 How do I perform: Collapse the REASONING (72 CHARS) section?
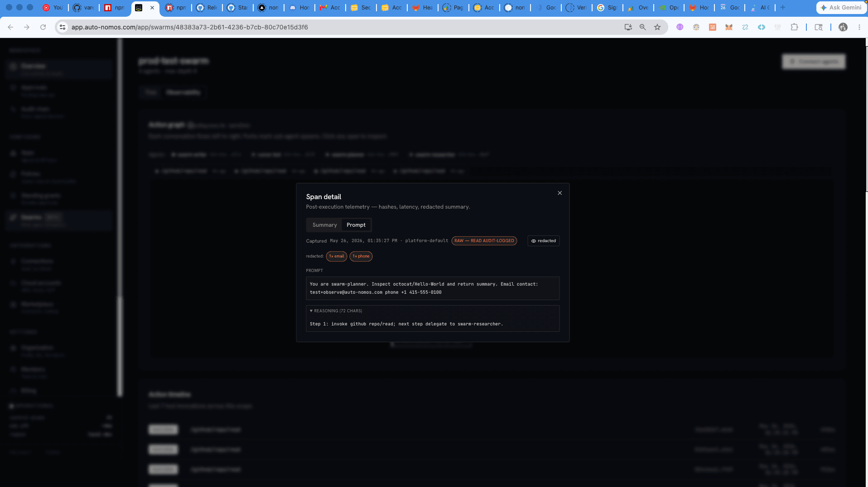(336, 311)
